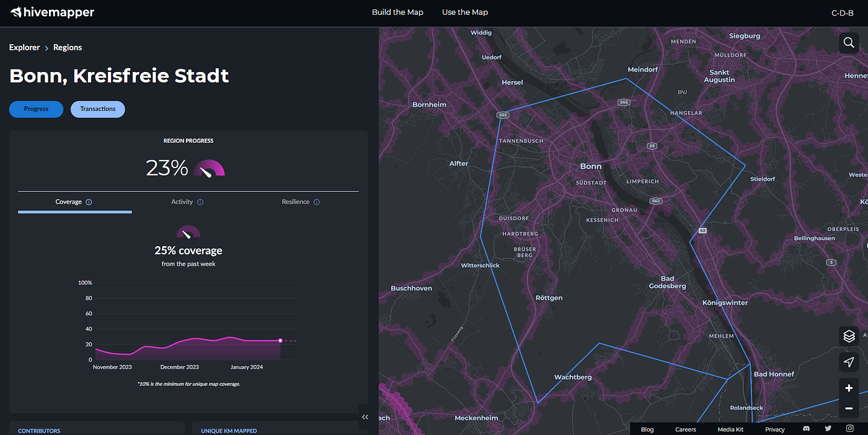Zoom out with the minus button
The width and height of the screenshot is (868, 435).
pos(849,408)
